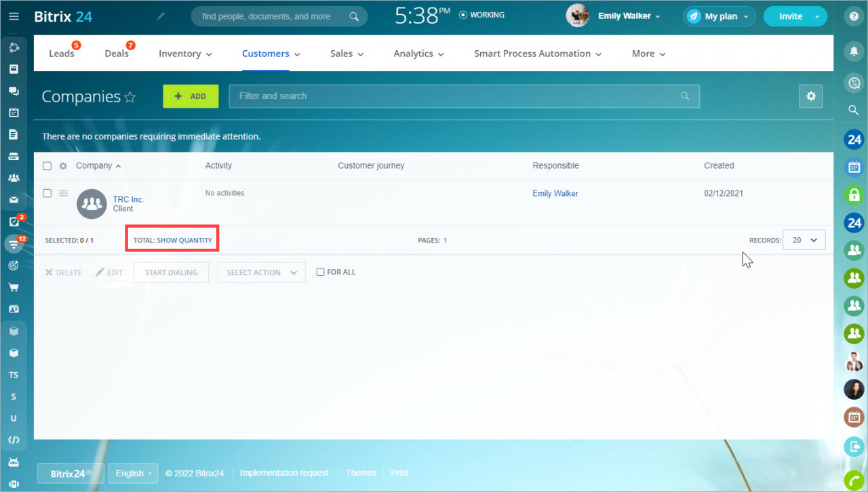Open the notifications bell icon
The height and width of the screenshot is (492, 868).
(854, 52)
